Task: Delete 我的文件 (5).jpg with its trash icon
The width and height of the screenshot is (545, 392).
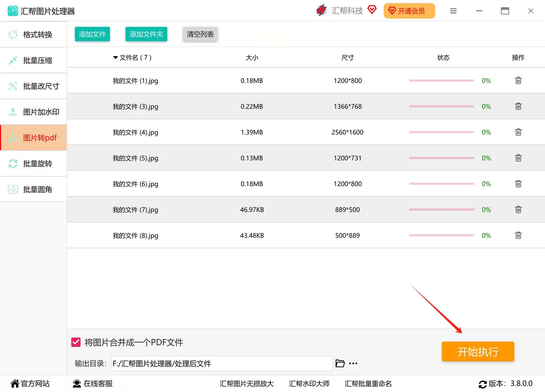Action: pos(518,158)
